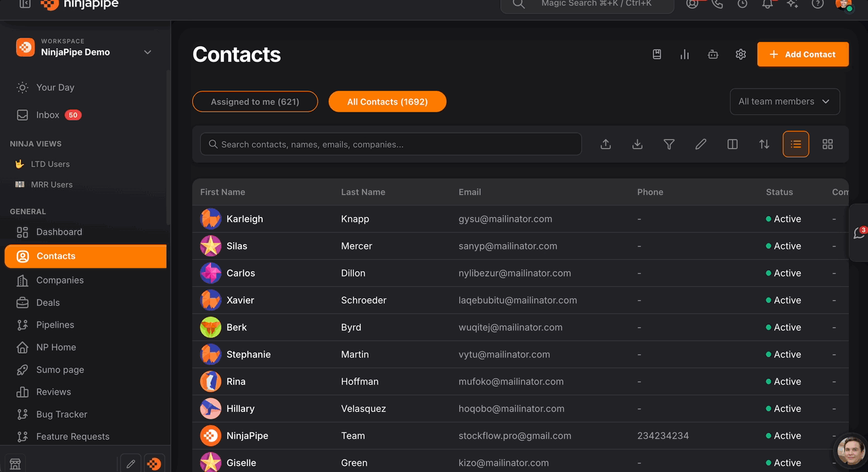The height and width of the screenshot is (472, 868).
Task: Click the export download icon
Action: (x=637, y=144)
